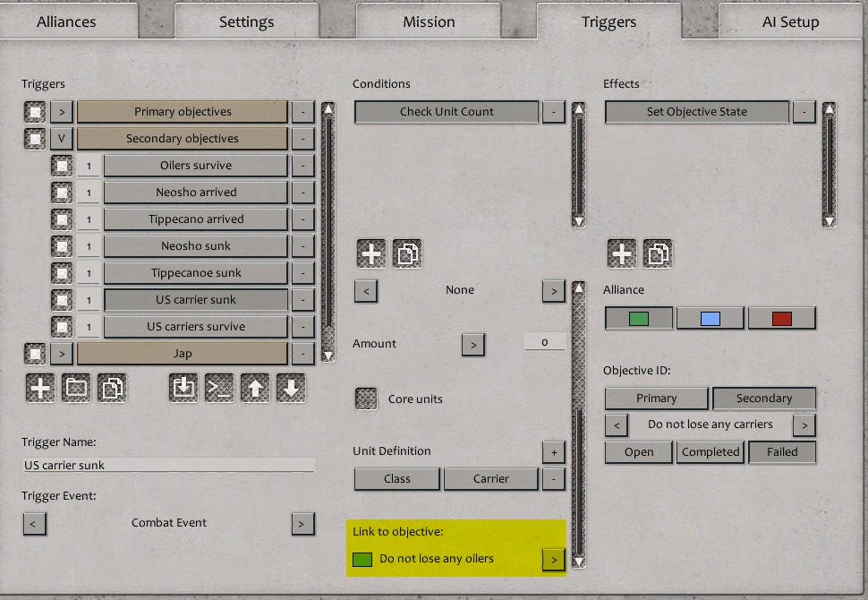Viewport: 868px width, 600px height.
Task: Switch to the Settings tab
Action: pyautogui.click(x=246, y=21)
